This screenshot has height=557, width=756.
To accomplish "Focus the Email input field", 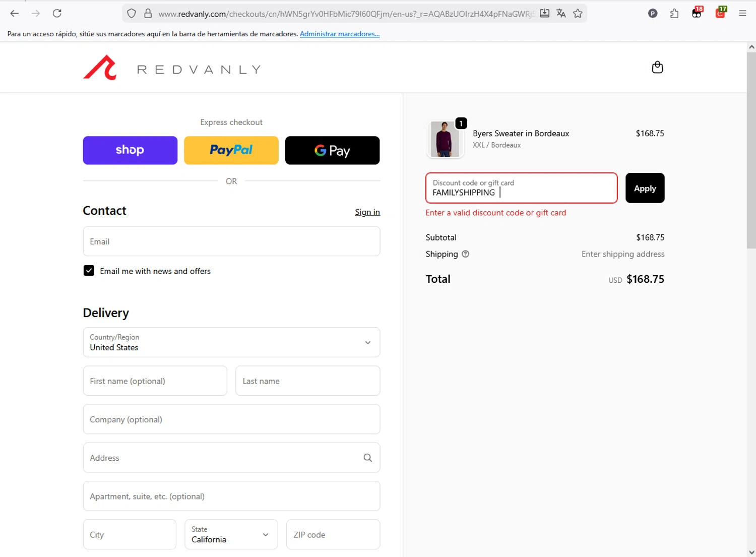I will point(231,241).
